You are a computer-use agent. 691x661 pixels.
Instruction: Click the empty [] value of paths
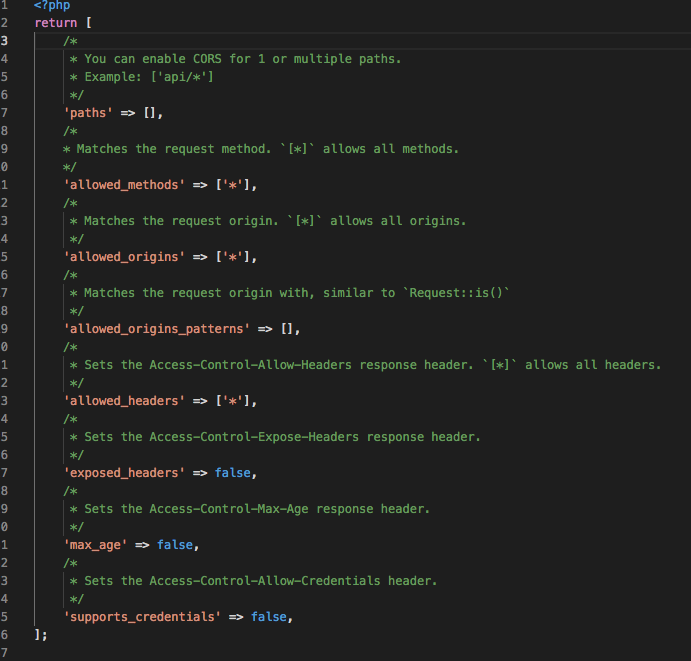point(150,113)
